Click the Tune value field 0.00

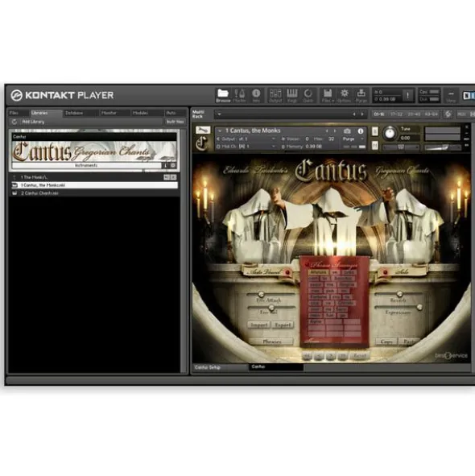tap(409, 138)
